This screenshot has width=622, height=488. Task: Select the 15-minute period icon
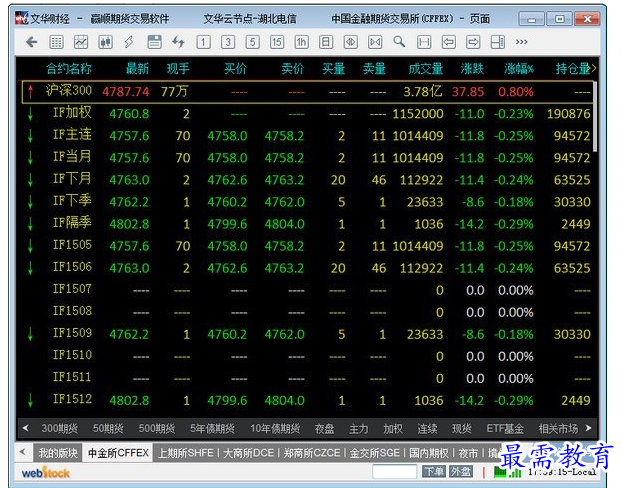277,42
